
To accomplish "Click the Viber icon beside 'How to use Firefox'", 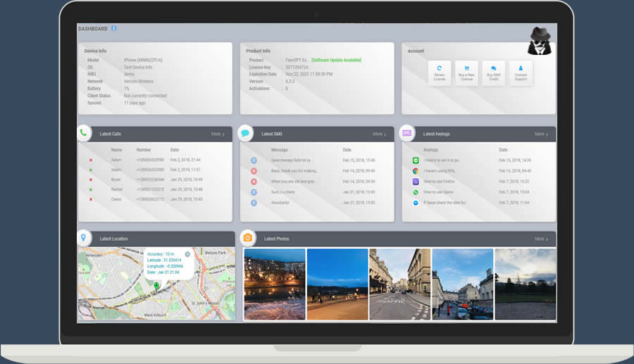I will tap(415, 182).
